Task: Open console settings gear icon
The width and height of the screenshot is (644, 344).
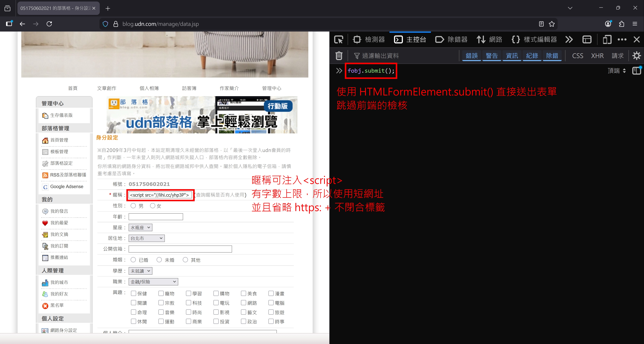Action: click(636, 56)
